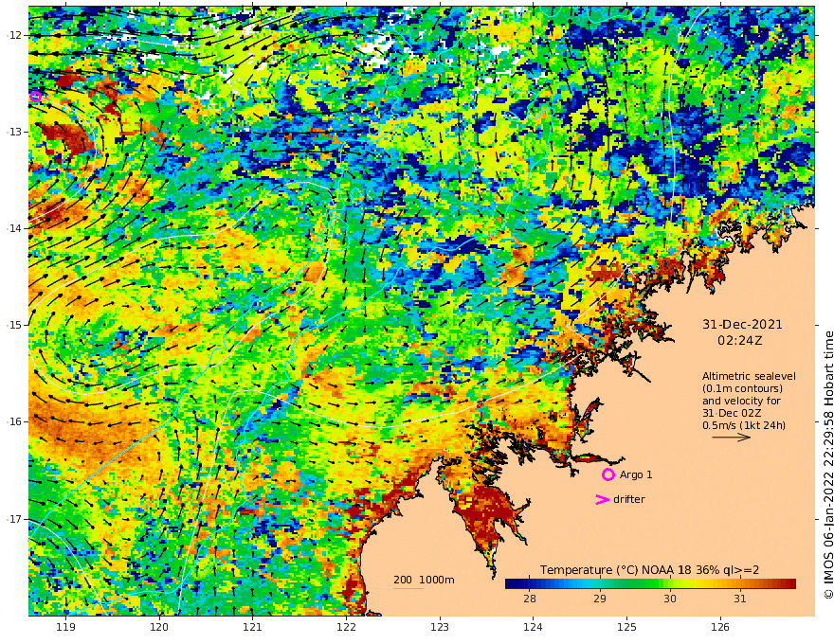Click latitude axis label -12
Screen dimensions: 834x644
(14, 35)
